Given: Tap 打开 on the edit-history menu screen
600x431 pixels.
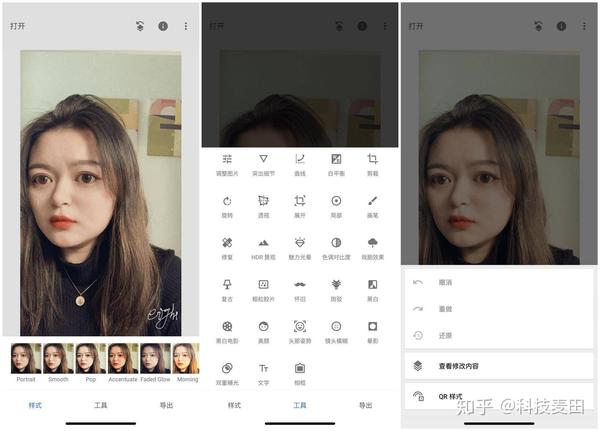Looking at the screenshot, I should click(416, 26).
